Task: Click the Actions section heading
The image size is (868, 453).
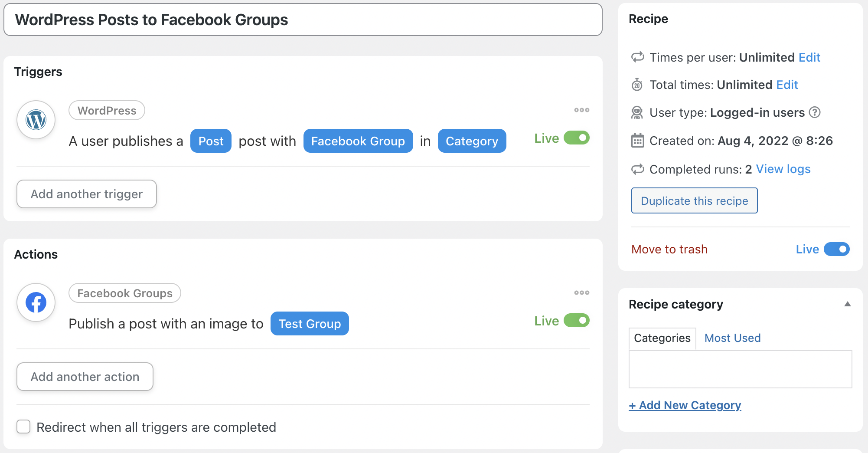Action: tap(36, 254)
